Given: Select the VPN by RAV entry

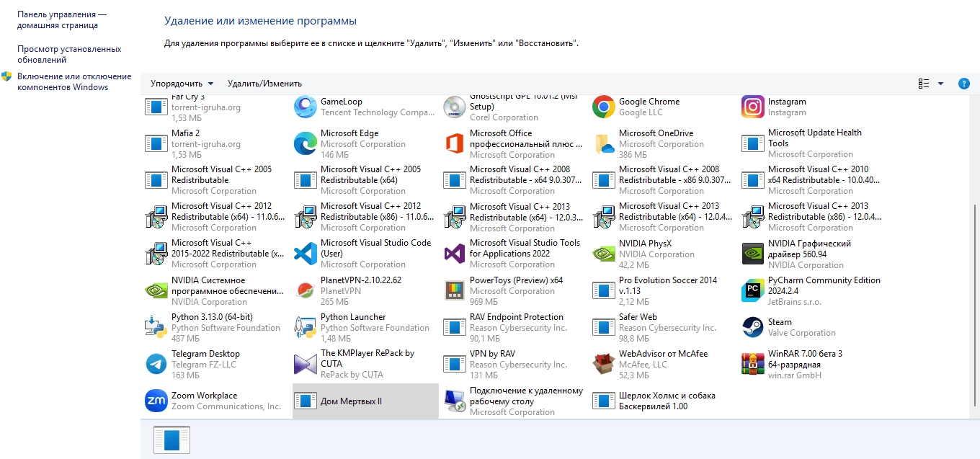Looking at the screenshot, I should [x=514, y=364].
